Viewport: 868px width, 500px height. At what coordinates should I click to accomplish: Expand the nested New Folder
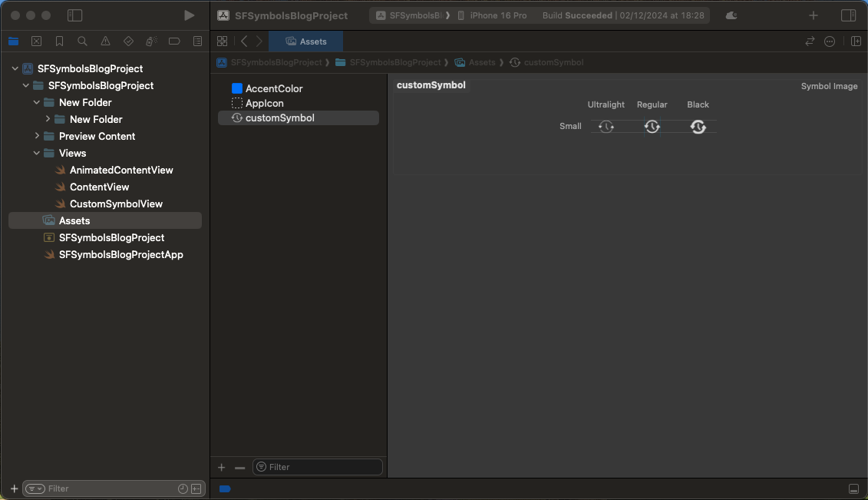click(x=48, y=119)
